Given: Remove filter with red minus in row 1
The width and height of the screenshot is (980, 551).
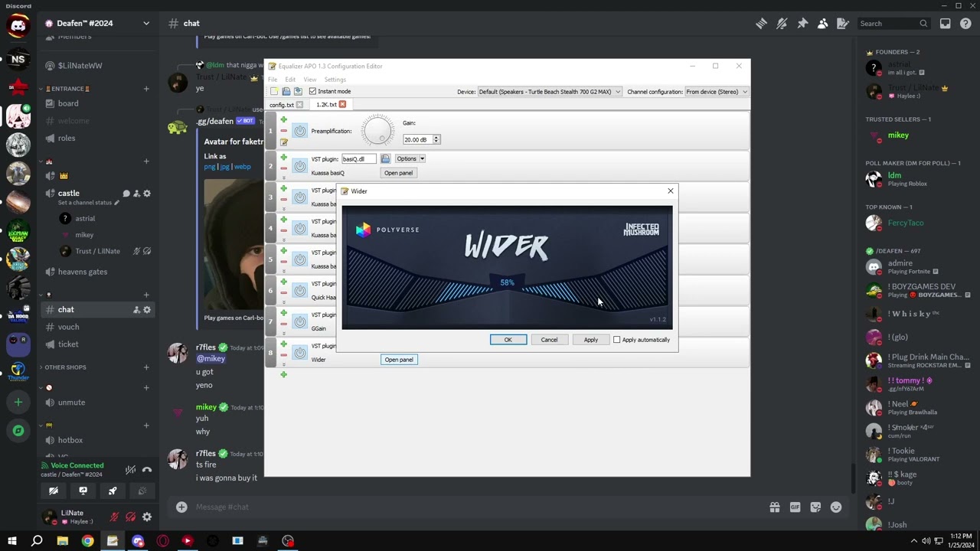Looking at the screenshot, I should point(283,131).
